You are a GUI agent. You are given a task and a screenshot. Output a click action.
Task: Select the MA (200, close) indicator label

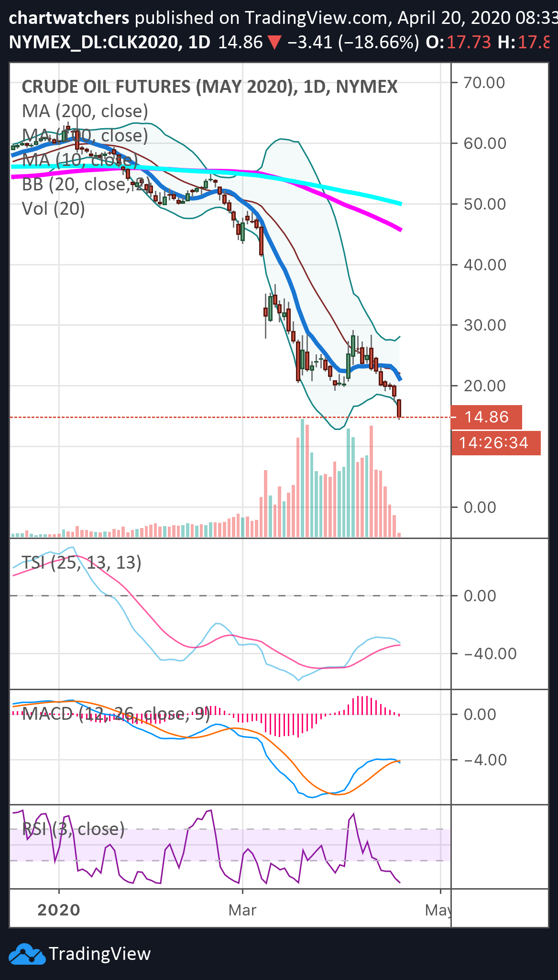85,111
